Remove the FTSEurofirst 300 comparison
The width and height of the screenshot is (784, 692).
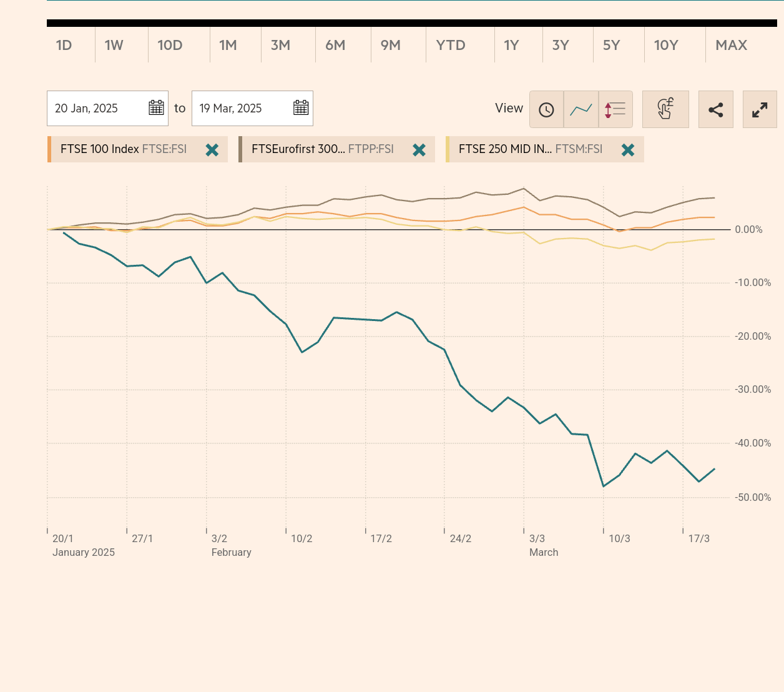pos(419,150)
